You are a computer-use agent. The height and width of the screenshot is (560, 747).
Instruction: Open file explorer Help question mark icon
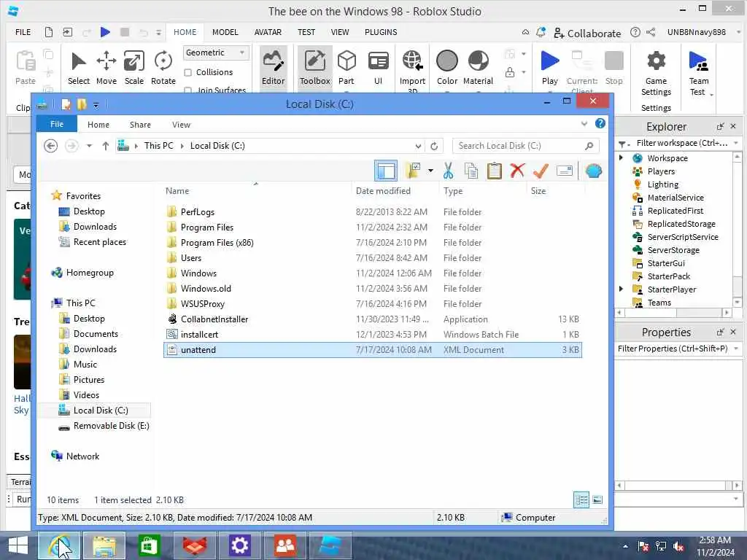tap(600, 124)
